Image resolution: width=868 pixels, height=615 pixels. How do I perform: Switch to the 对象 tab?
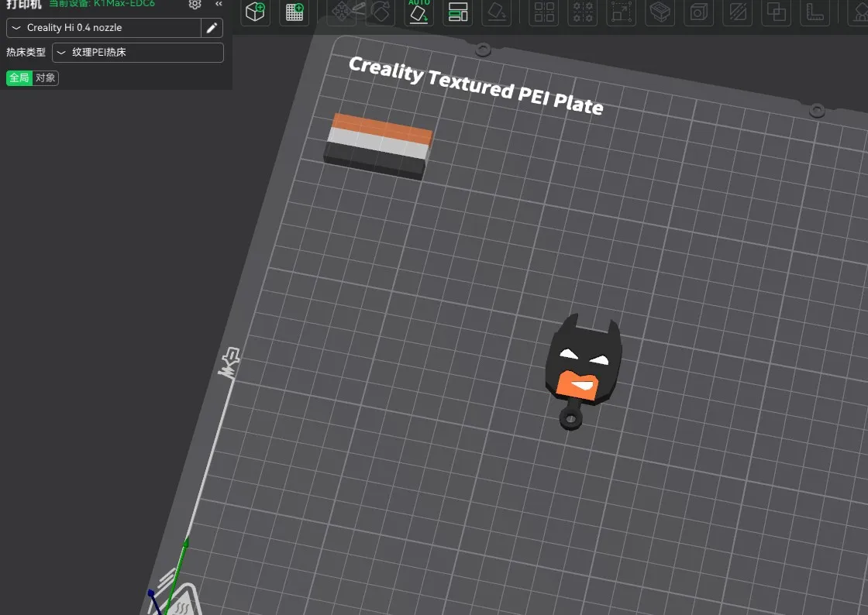pos(46,78)
